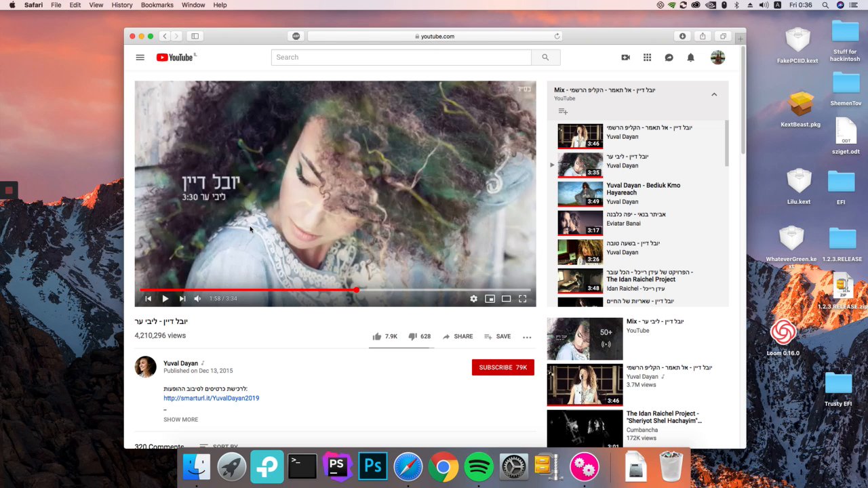
Task: Open Google Chrome from the Dock
Action: pos(443,467)
